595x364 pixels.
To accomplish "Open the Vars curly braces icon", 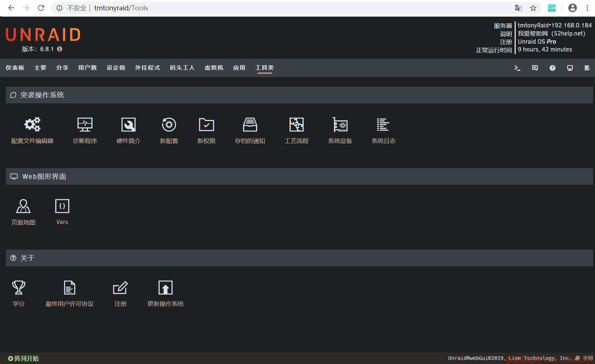I will (62, 206).
